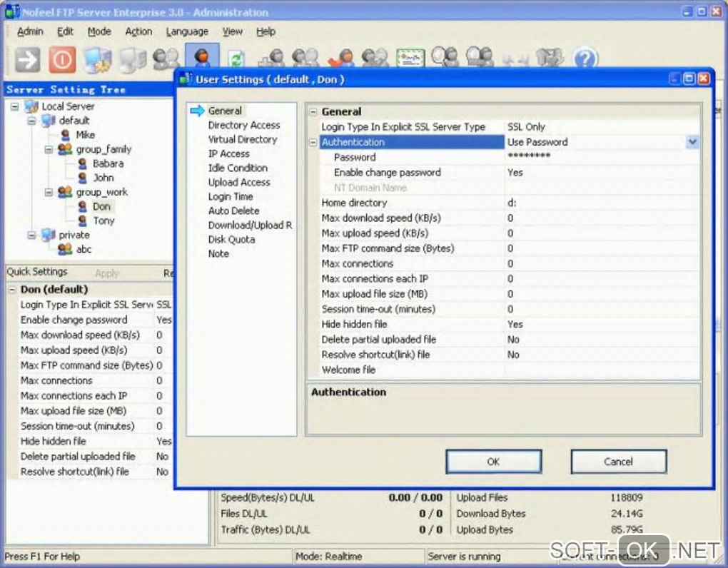This screenshot has height=568, width=728.
Task: Open the Action menu
Action: (138, 31)
